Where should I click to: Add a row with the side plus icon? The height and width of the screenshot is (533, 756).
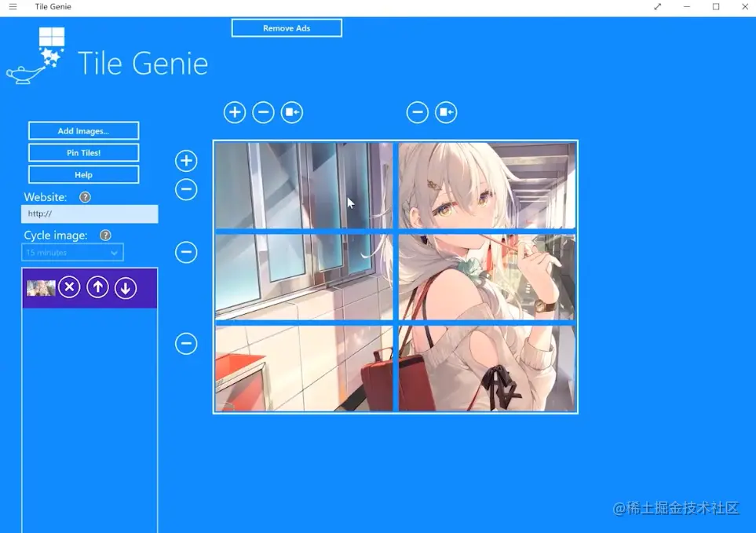point(186,160)
